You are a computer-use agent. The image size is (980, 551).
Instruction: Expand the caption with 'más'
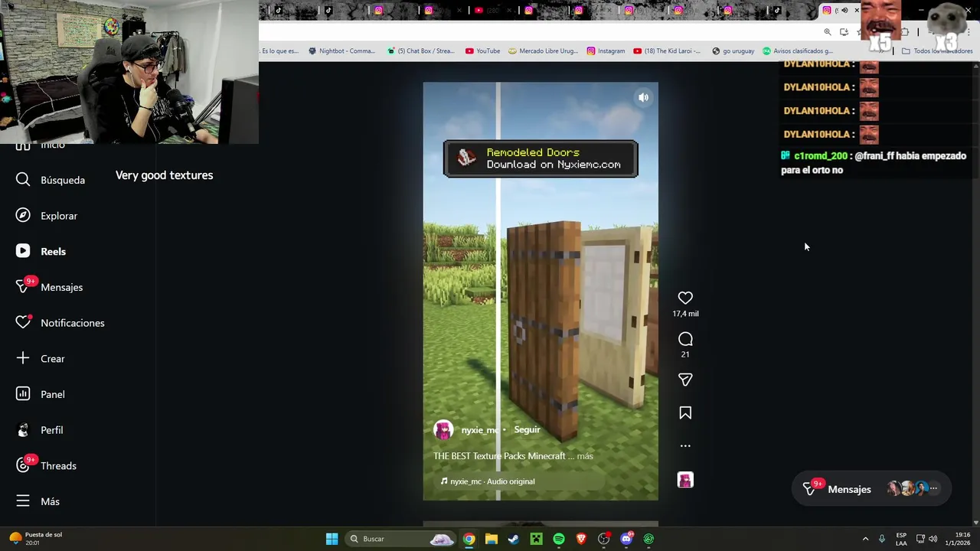(x=585, y=456)
